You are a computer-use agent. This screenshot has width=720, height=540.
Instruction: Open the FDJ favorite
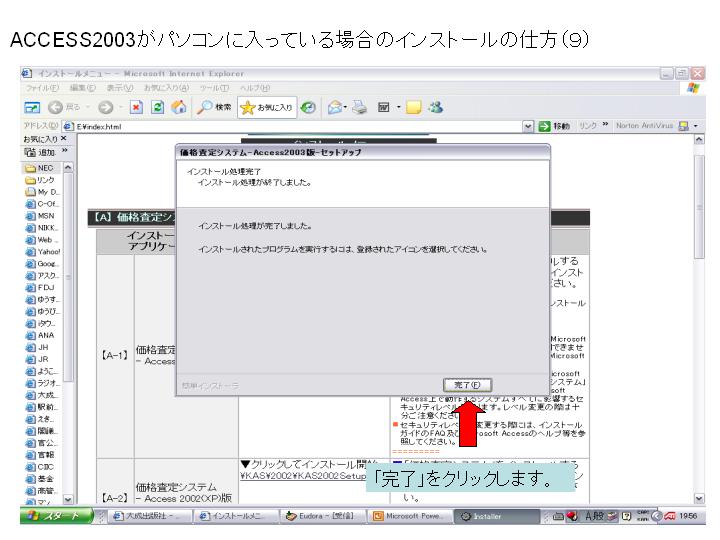pos(40,287)
